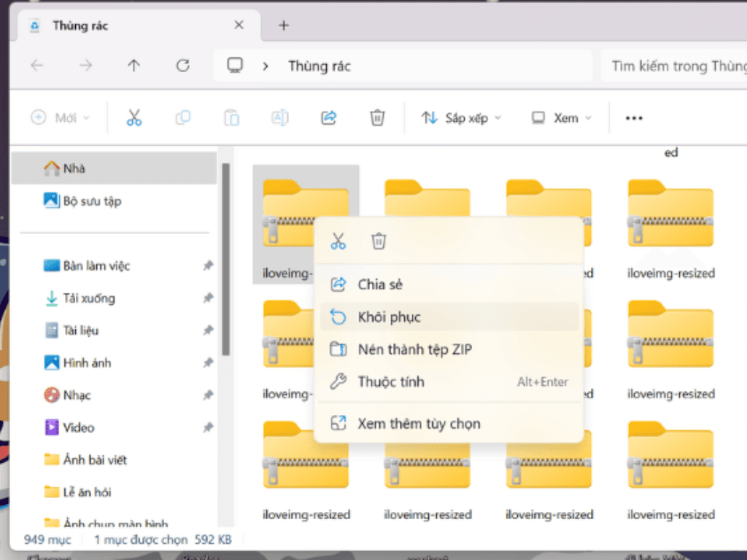The height and width of the screenshot is (560, 747).
Task: Click the Delete trash icon on the toolbar
Action: point(377,117)
